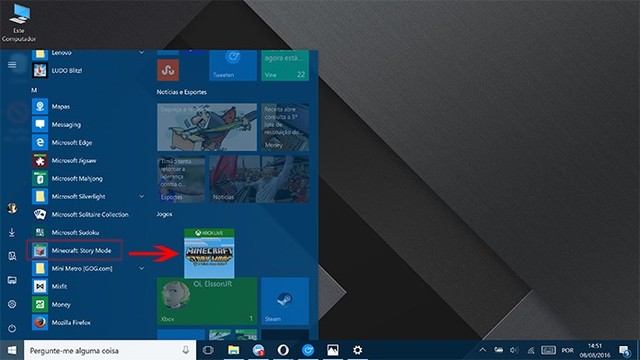640x360 pixels.
Task: Open the Misfit app icon
Action: pyautogui.click(x=40, y=286)
